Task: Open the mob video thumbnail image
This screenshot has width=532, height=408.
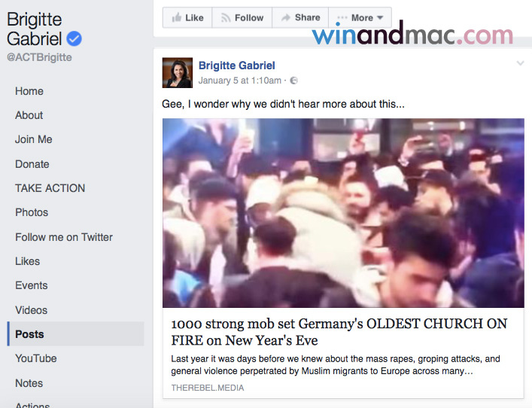Action: (343, 212)
